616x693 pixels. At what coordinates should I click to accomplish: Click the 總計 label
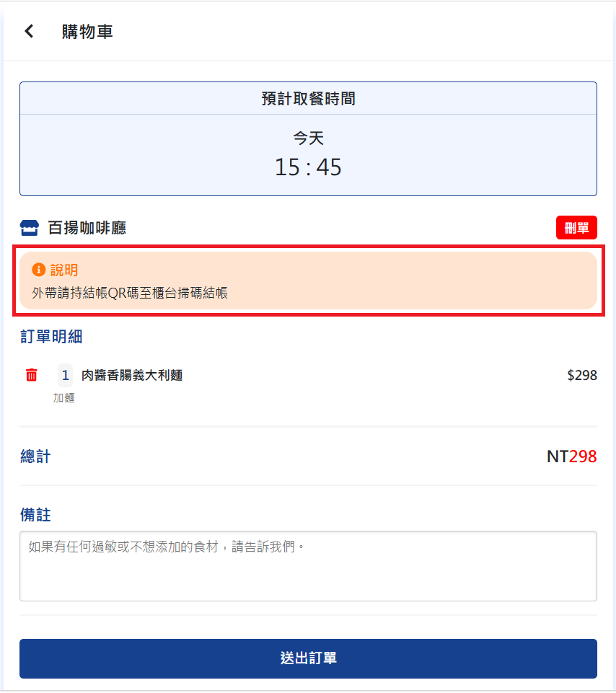pos(35,456)
